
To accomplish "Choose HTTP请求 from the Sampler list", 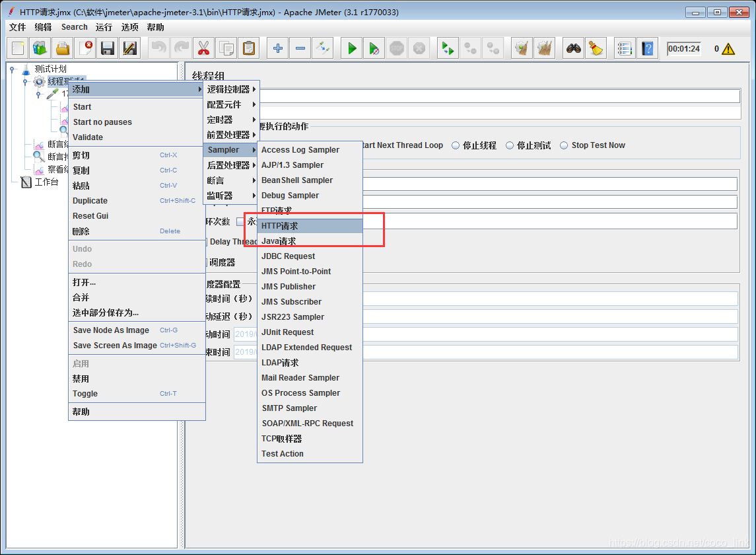I will [310, 226].
